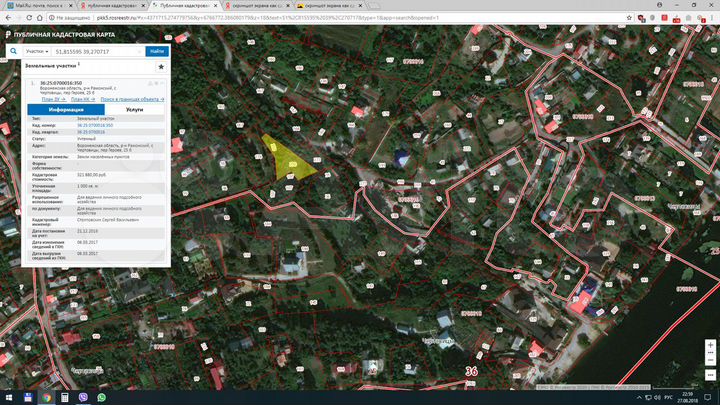720x405 pixels.
Task: Click the map zoom-in plus button
Action: click(x=709, y=345)
